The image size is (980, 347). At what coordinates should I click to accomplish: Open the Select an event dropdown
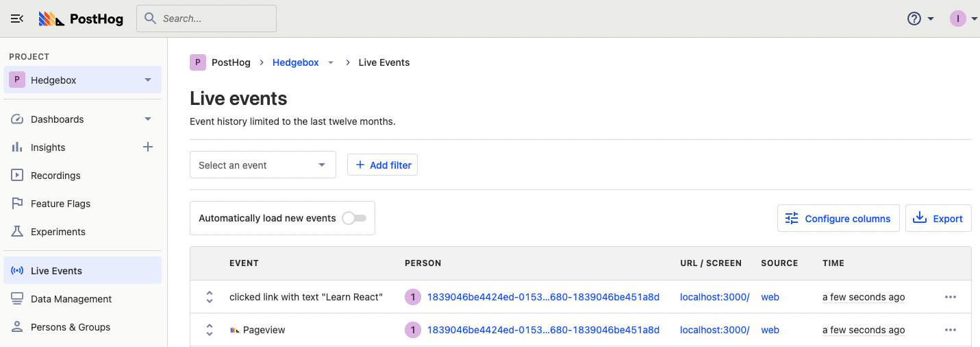click(x=262, y=165)
